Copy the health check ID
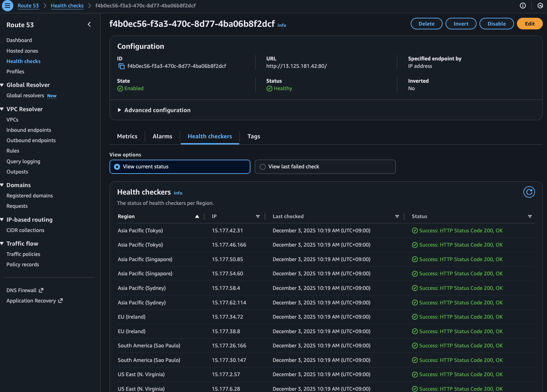This screenshot has width=547, height=392. [x=121, y=66]
